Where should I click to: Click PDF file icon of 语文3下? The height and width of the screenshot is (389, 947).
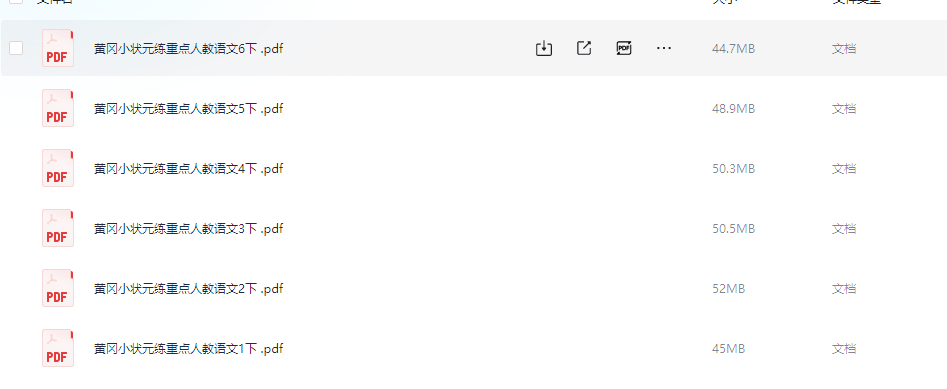(x=57, y=228)
